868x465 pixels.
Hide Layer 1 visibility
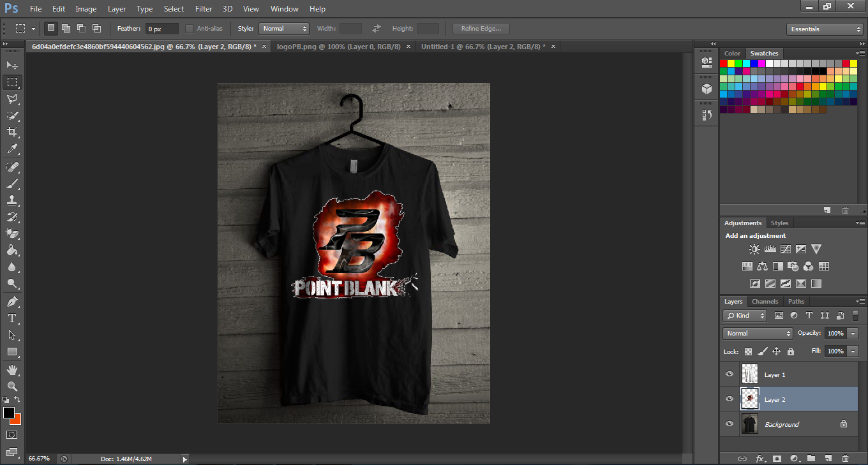point(730,374)
